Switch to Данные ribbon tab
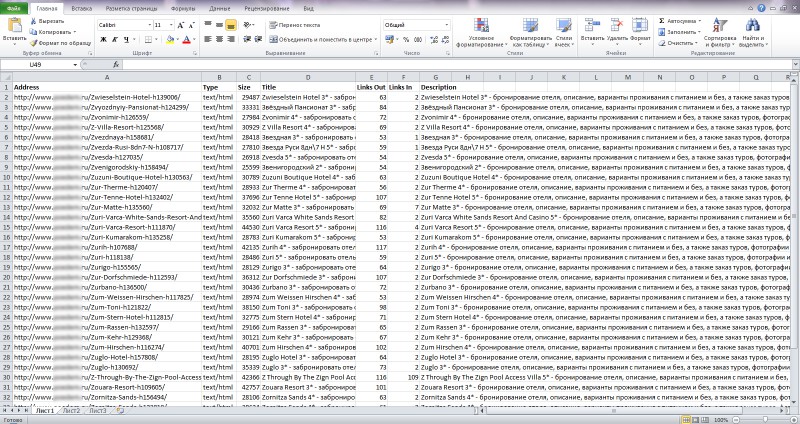Image resolution: width=800 pixels, height=424 pixels. coord(220,9)
